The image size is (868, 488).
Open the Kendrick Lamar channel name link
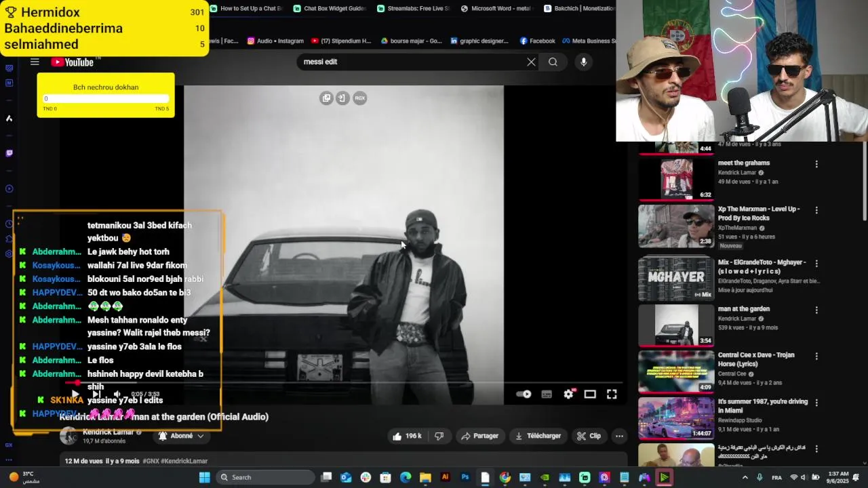click(108, 432)
